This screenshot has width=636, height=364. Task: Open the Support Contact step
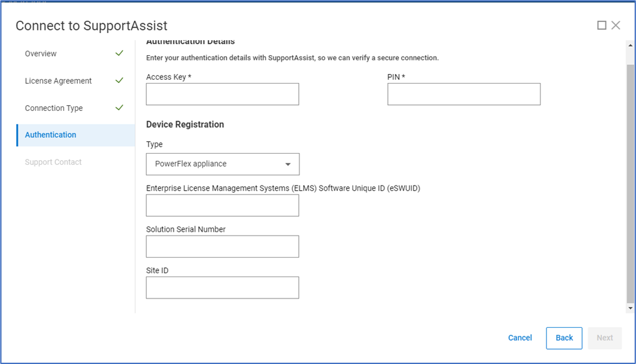pyautogui.click(x=53, y=162)
